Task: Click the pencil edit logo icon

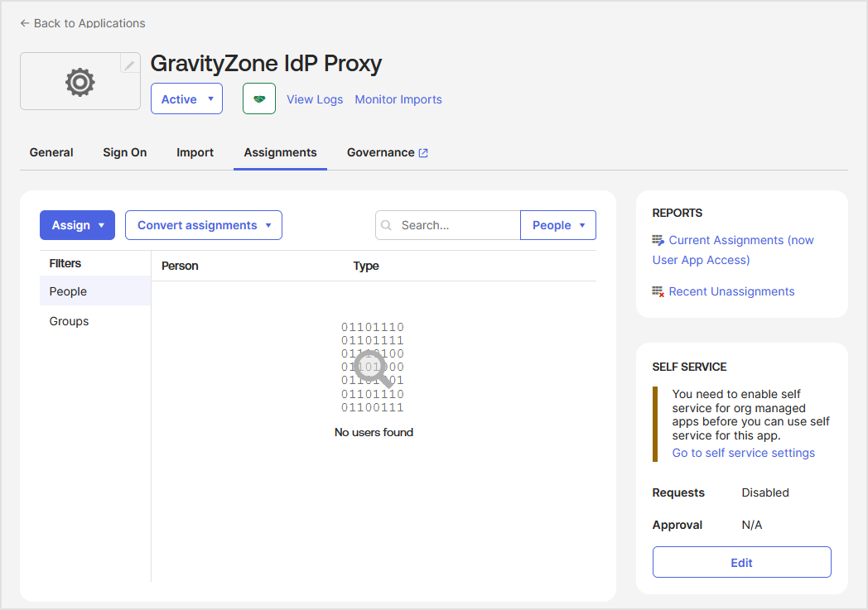Action: [x=129, y=65]
